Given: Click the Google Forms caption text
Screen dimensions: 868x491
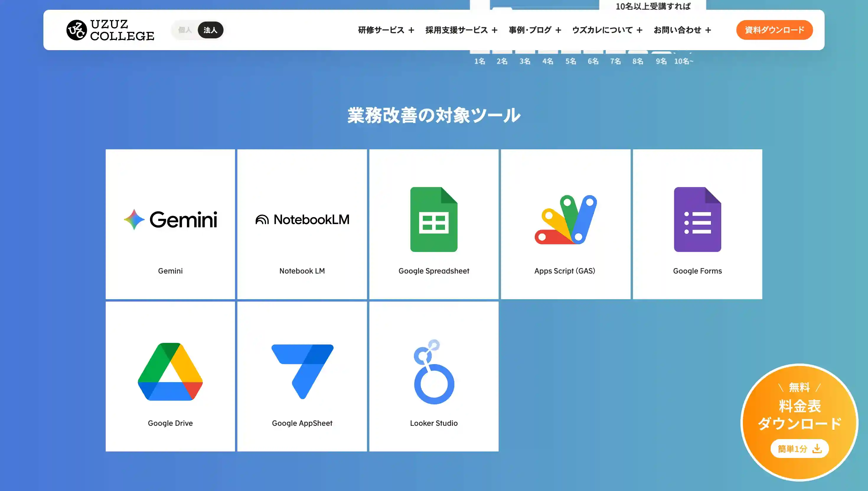Looking at the screenshot, I should pyautogui.click(x=697, y=271).
